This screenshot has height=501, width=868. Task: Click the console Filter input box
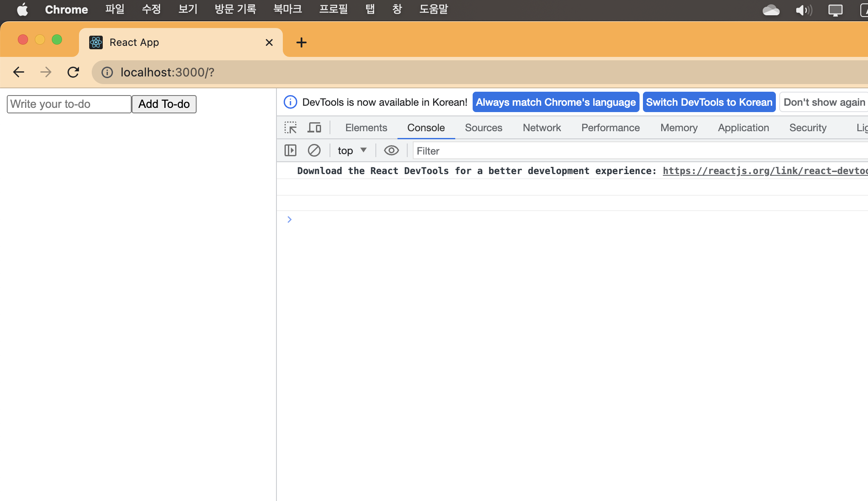[637, 151]
